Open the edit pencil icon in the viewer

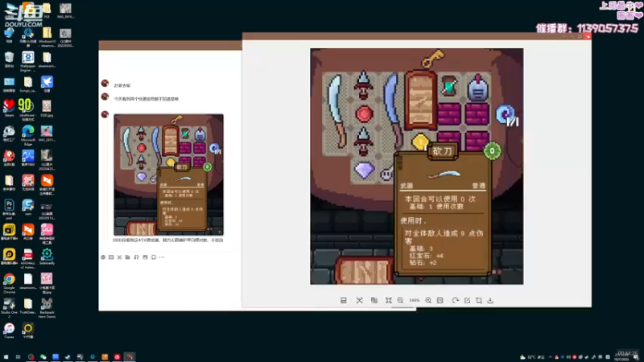point(467,300)
